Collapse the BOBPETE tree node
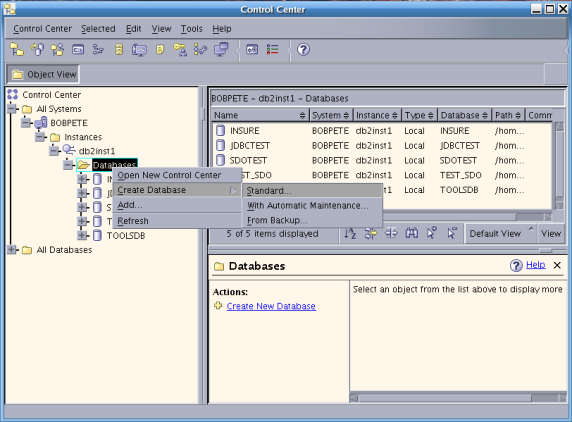Viewport: 572px width, 422px height. [26, 123]
